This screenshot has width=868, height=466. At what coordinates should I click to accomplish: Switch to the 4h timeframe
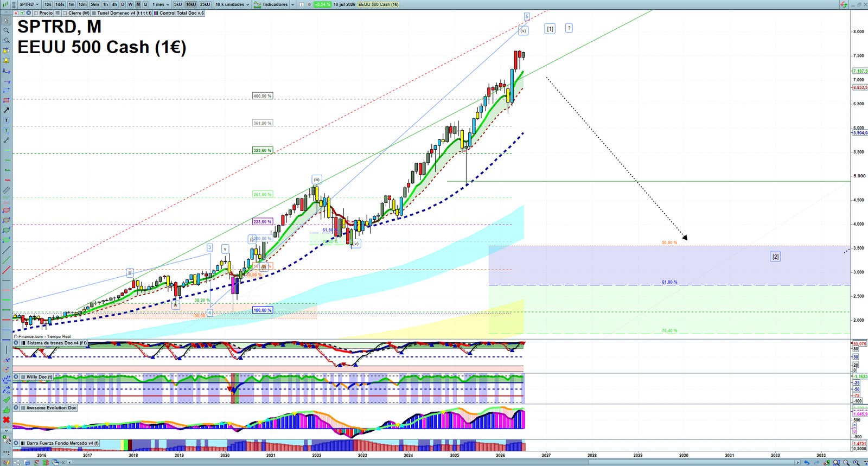114,4
